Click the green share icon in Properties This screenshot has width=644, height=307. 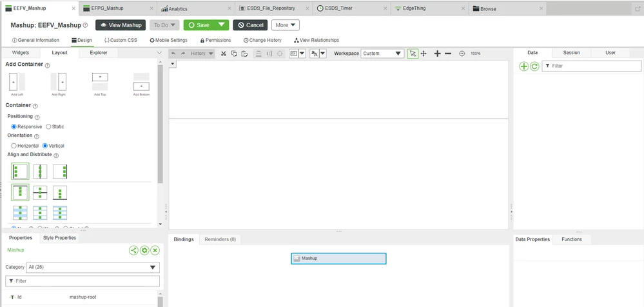pyautogui.click(x=133, y=250)
